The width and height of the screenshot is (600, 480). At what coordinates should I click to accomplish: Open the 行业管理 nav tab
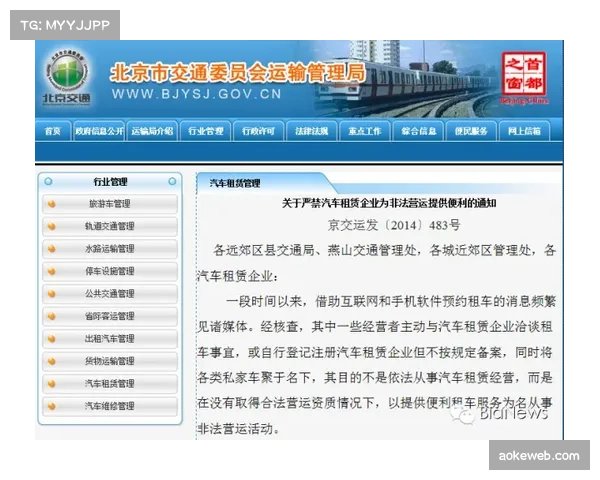tap(205, 131)
